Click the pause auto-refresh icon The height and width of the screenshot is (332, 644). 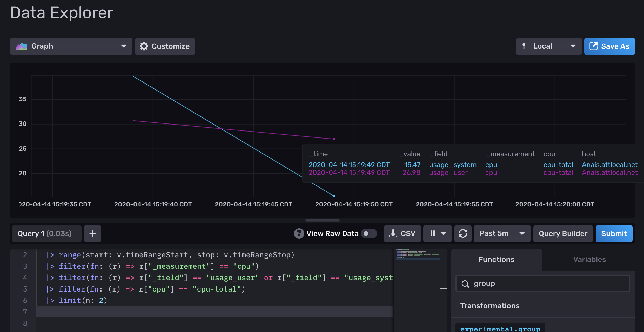pos(433,233)
